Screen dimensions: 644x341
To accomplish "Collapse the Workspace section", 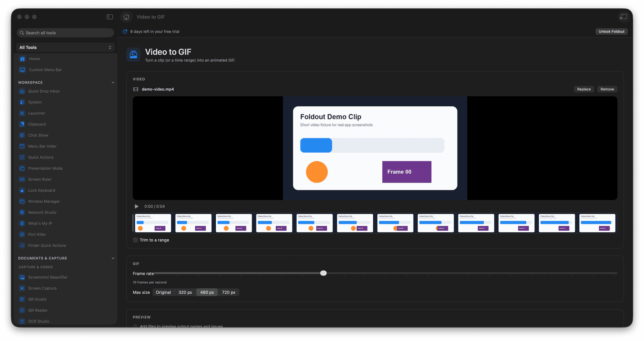I will click(x=113, y=83).
